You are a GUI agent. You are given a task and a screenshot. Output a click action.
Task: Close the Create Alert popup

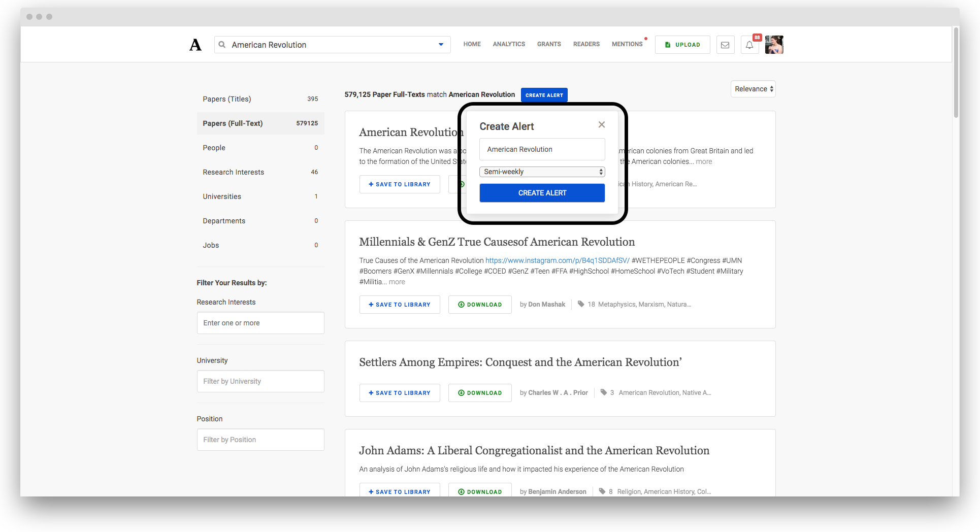(x=601, y=124)
